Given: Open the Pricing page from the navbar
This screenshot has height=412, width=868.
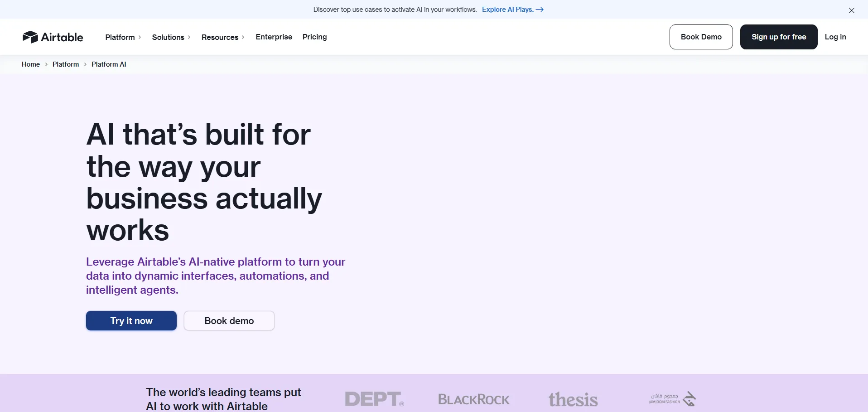Looking at the screenshot, I should [x=314, y=37].
